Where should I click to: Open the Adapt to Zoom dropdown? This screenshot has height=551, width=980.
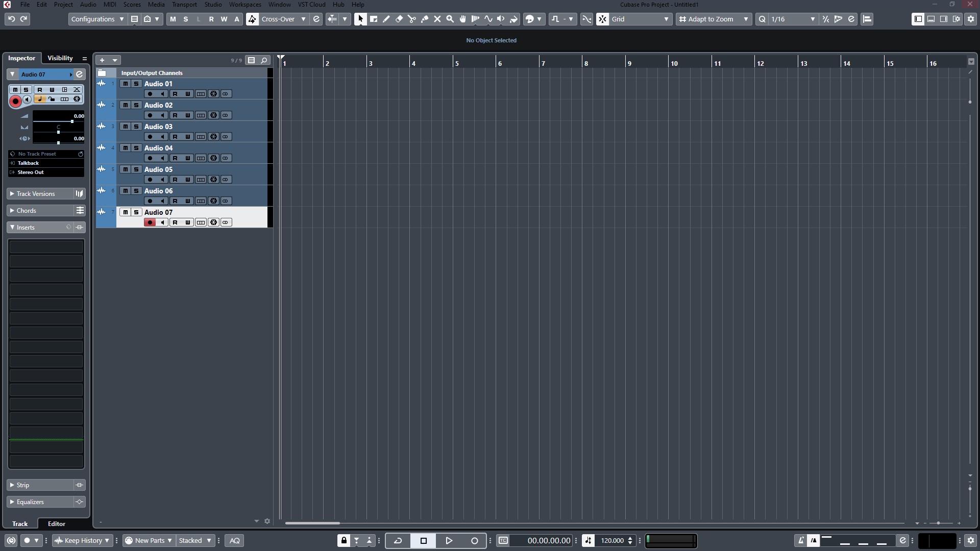(x=714, y=19)
